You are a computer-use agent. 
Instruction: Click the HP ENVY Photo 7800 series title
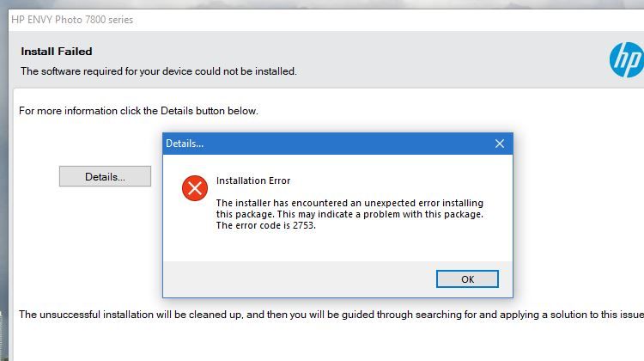(72, 19)
